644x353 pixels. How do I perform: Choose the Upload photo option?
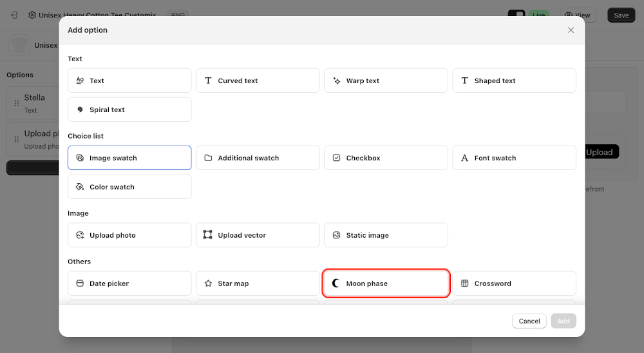(x=129, y=235)
